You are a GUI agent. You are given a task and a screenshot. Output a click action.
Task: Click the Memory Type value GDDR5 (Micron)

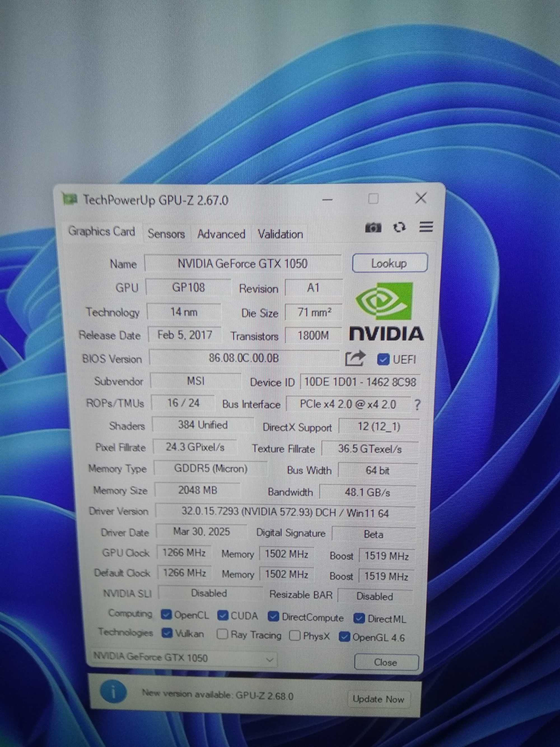pyautogui.click(x=211, y=468)
